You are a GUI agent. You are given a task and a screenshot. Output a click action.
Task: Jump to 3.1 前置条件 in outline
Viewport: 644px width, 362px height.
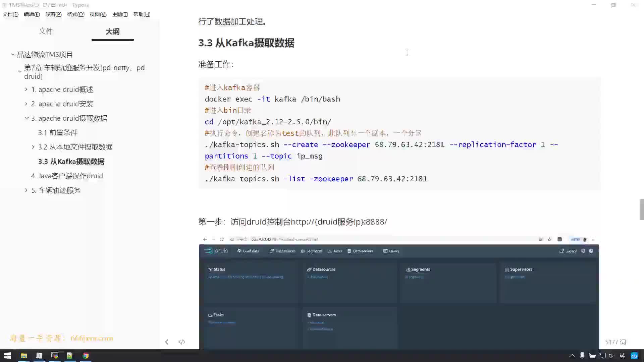pos(58,132)
